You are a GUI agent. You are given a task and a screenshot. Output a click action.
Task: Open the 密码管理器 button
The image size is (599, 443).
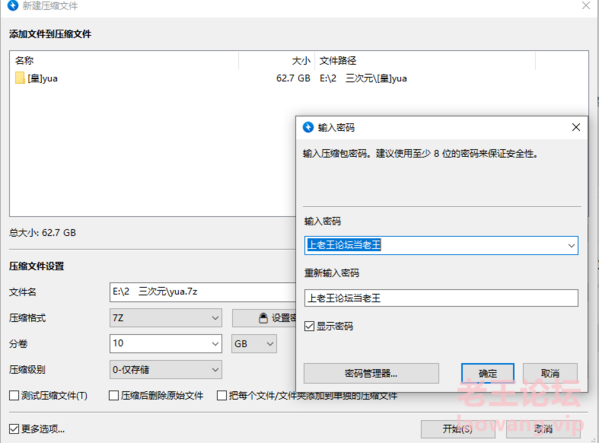click(371, 373)
